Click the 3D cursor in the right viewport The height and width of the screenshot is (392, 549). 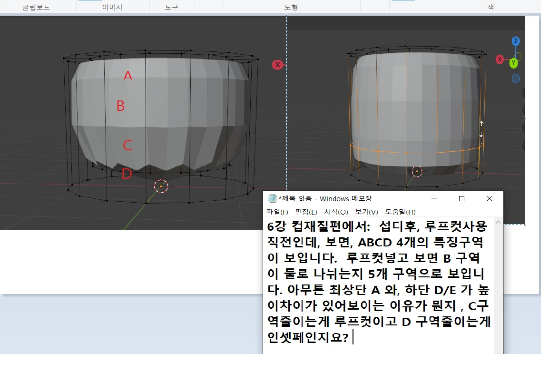pos(417,171)
